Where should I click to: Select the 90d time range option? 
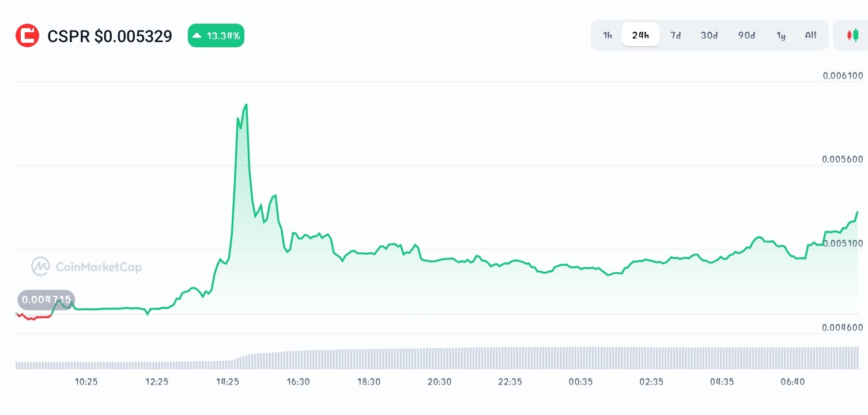click(x=746, y=35)
